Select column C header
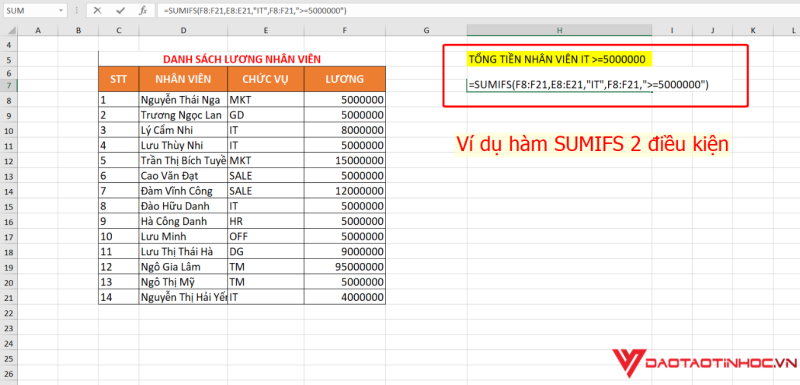Image resolution: width=800 pixels, height=385 pixels. [118, 31]
